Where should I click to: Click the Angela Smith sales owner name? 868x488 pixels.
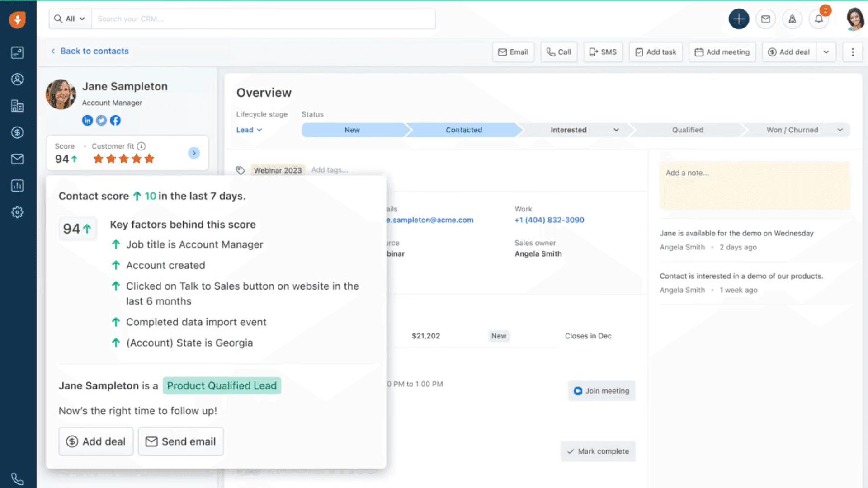[x=538, y=254]
